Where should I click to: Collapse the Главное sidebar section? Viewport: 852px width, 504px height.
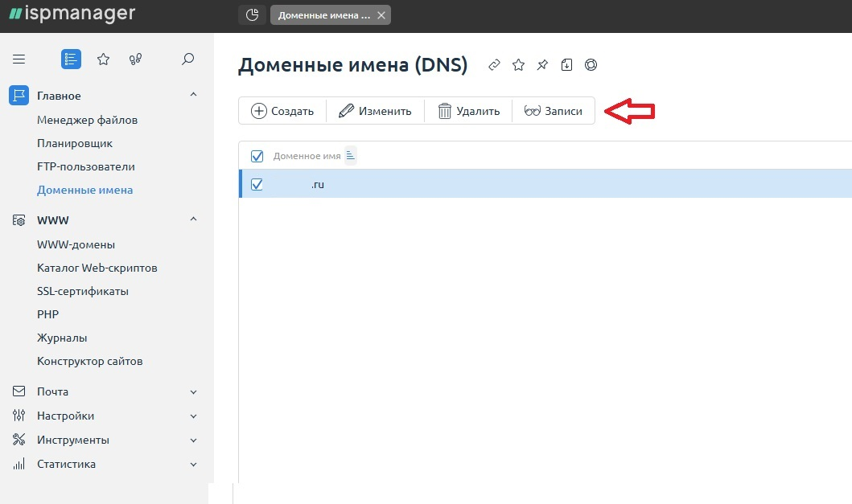(x=193, y=95)
